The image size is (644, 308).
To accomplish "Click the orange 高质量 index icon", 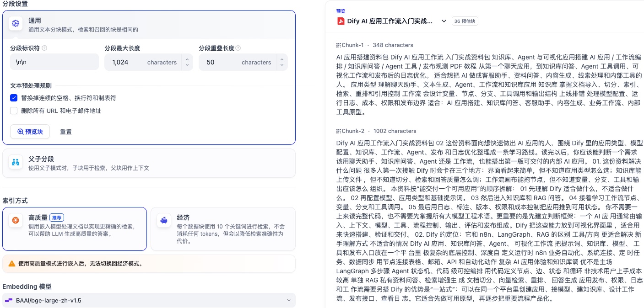I will tap(16, 221).
